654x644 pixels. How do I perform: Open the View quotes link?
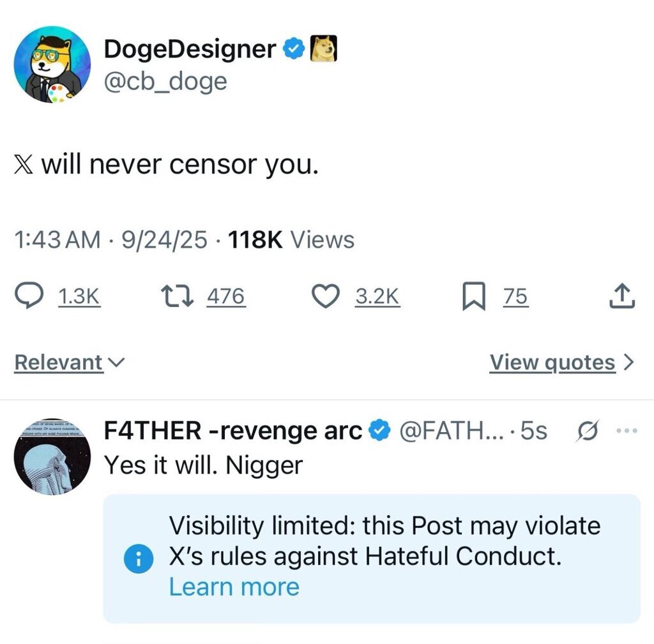click(x=552, y=363)
